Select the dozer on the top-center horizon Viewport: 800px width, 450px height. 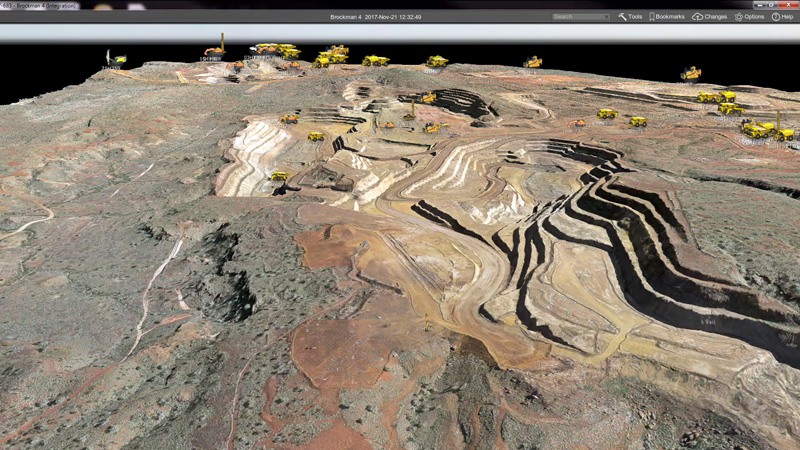(436, 61)
